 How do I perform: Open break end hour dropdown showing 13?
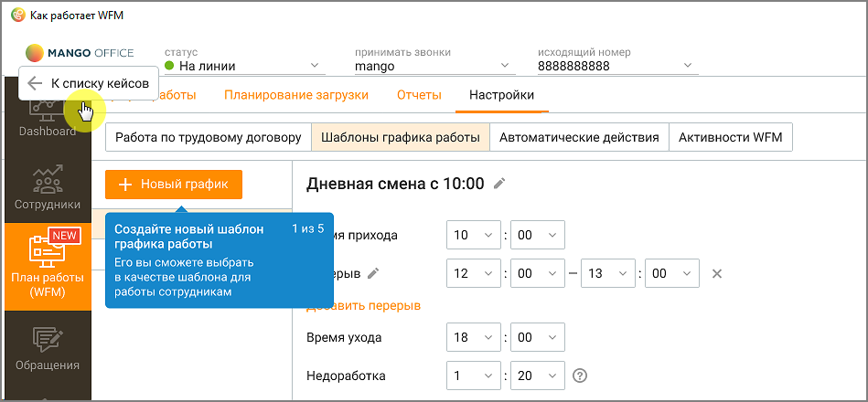[608, 274]
